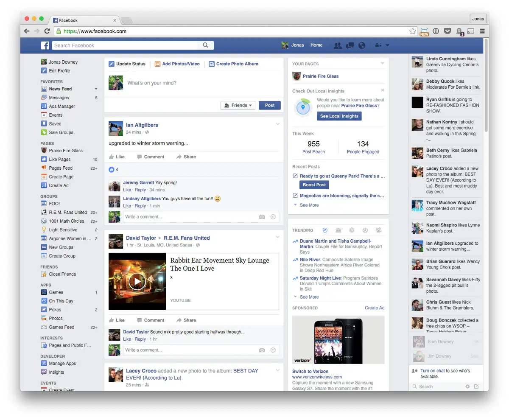The width and height of the screenshot is (509, 420).
Task: Click the emoji icon in Ian Altgilbers' comment box
Action: (x=273, y=217)
